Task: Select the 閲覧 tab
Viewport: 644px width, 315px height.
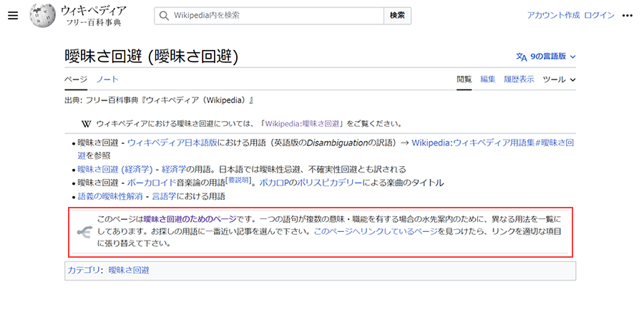Action: pos(464,79)
